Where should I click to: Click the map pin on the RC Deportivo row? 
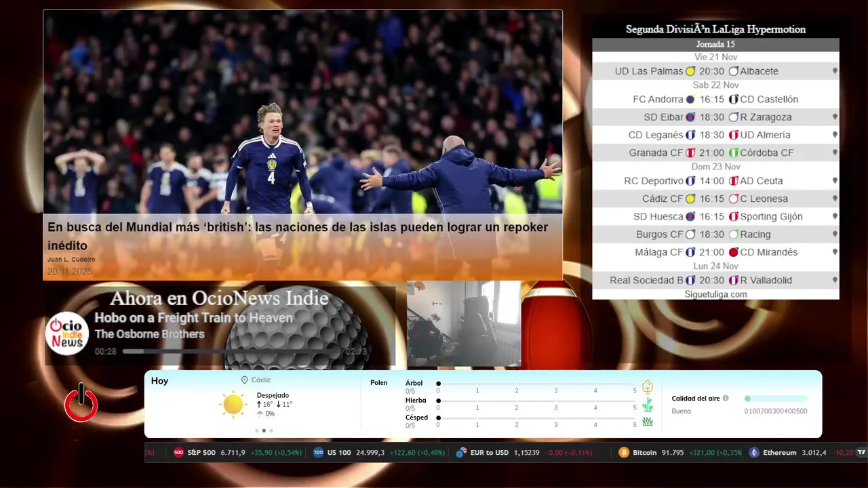835,181
